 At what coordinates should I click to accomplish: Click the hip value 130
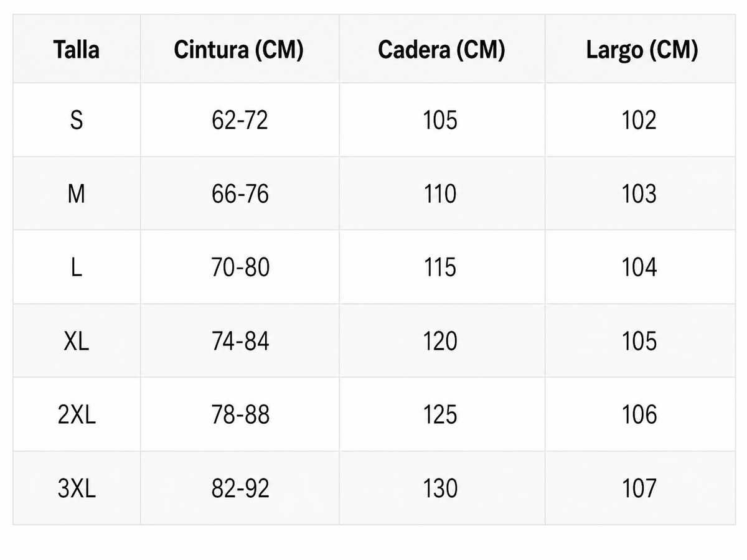(440, 488)
